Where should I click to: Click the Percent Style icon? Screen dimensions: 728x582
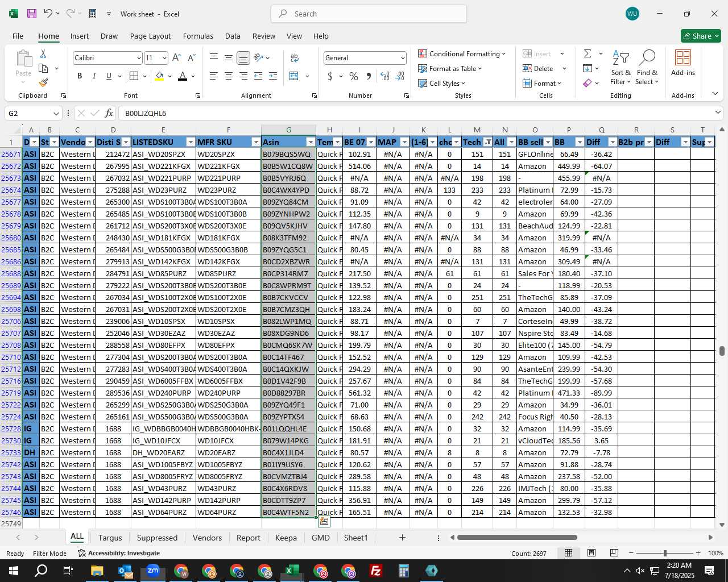click(354, 76)
